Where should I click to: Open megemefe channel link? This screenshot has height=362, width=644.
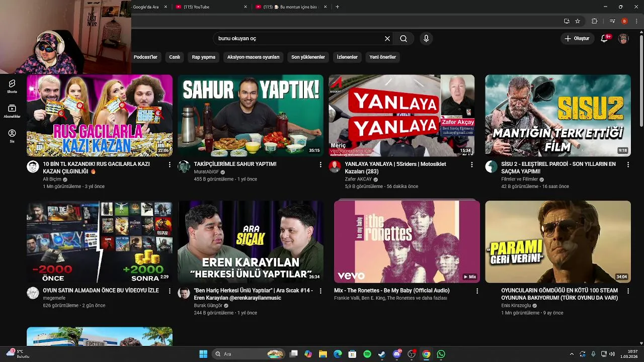[54, 298]
